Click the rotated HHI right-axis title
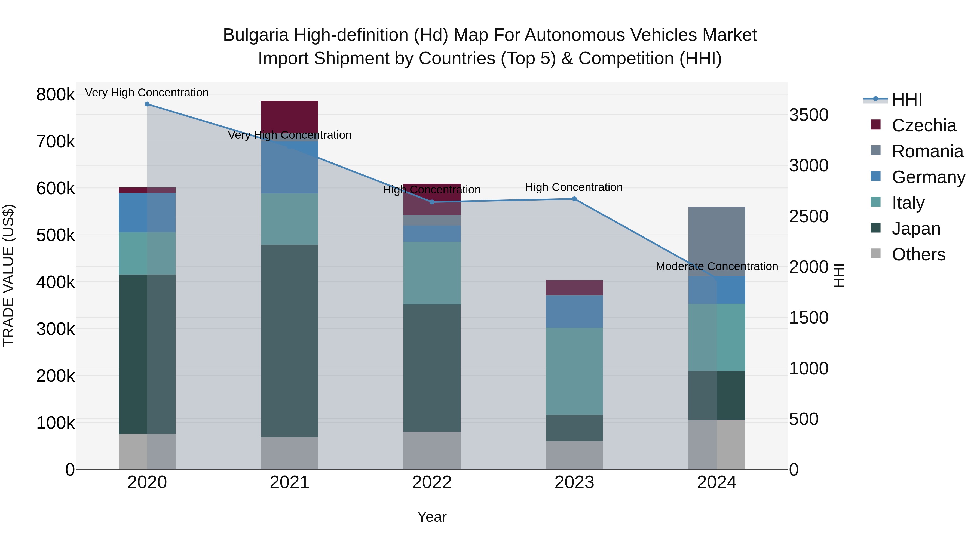This screenshot has height=551, width=980. tap(839, 275)
